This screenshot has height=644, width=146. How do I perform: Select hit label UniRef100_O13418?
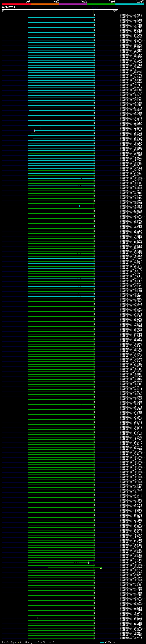click(131, 354)
